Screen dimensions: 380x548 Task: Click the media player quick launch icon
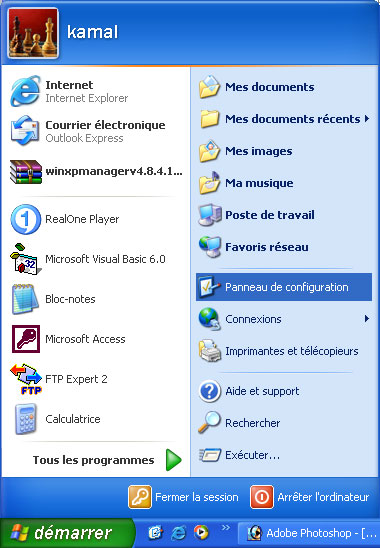[x=201, y=532]
